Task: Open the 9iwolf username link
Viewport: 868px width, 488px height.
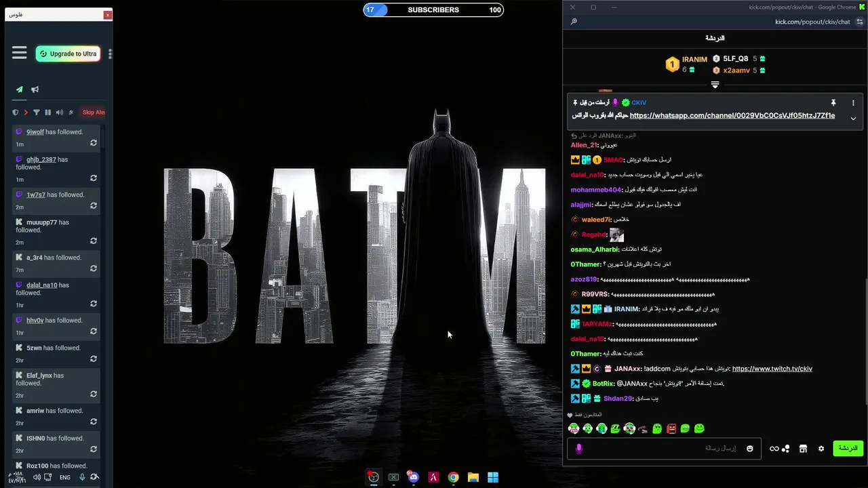Action: pyautogui.click(x=35, y=132)
